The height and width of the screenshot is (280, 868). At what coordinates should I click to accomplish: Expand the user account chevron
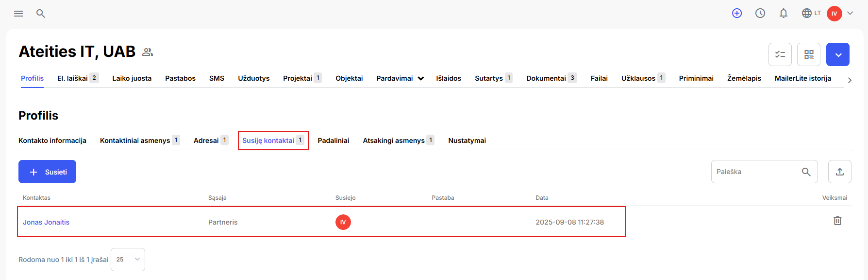coord(850,14)
